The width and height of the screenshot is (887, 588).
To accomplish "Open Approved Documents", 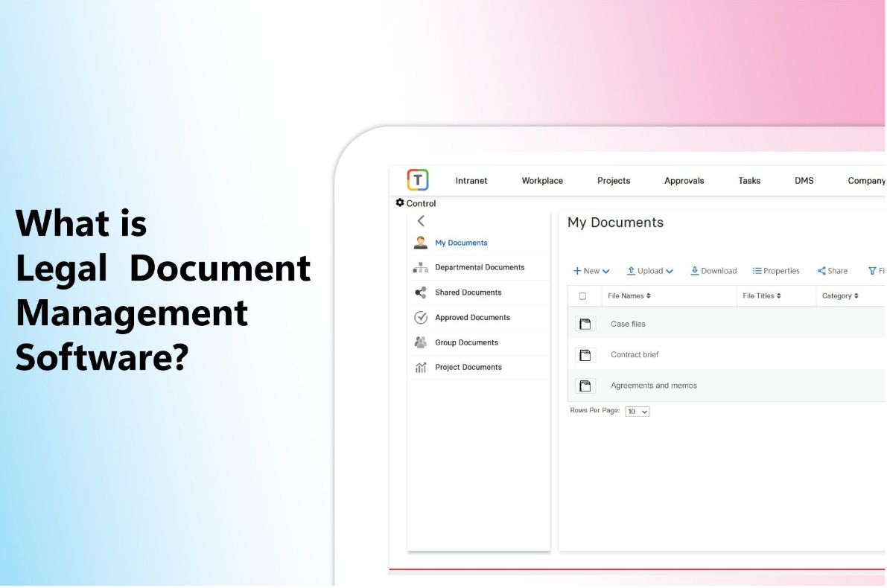I will click(x=472, y=317).
